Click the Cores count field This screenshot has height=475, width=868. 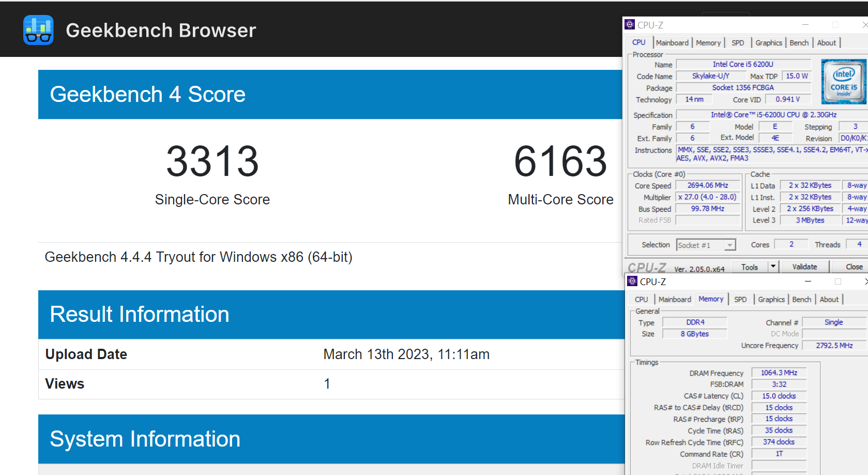791,244
